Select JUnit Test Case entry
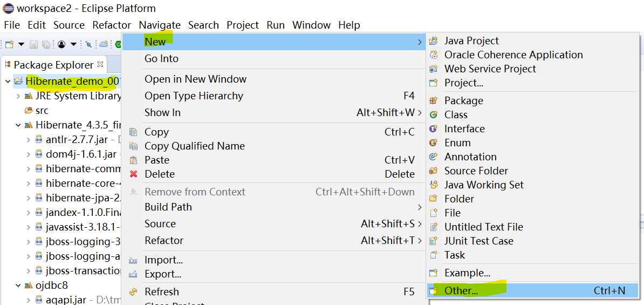 click(x=532, y=240)
